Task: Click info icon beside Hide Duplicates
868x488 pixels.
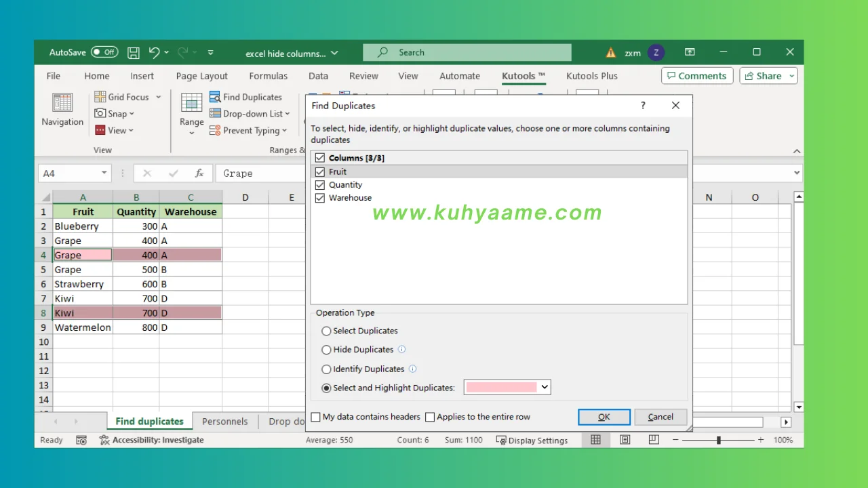Action: point(401,350)
